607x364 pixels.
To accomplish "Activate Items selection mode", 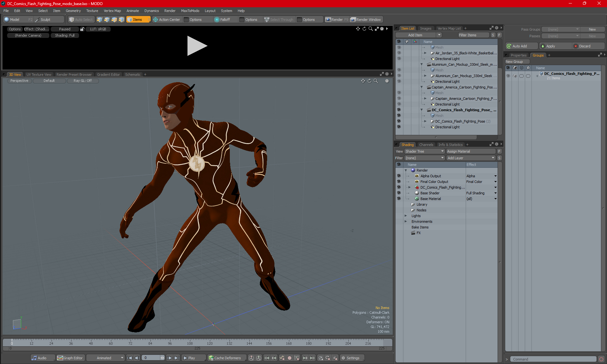I will (138, 20).
